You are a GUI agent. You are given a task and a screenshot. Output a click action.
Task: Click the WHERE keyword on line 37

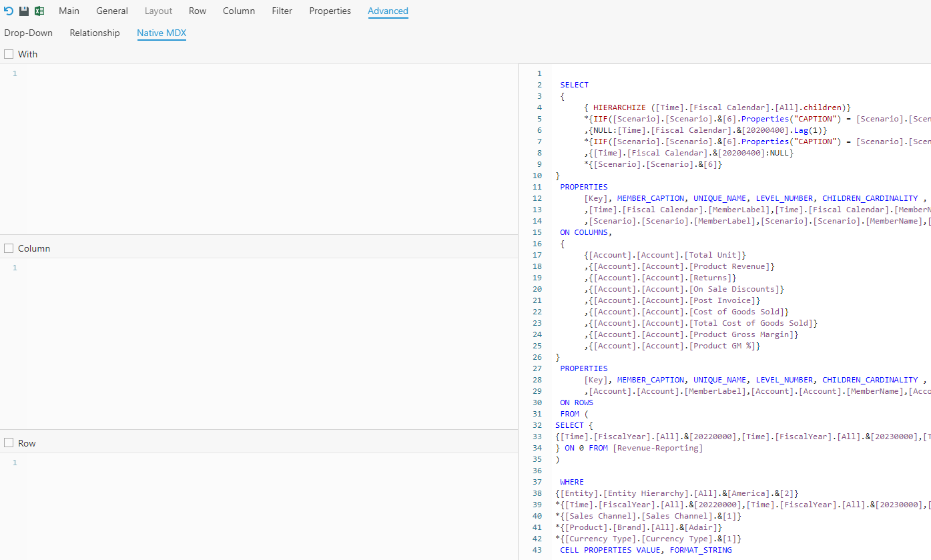(x=572, y=482)
